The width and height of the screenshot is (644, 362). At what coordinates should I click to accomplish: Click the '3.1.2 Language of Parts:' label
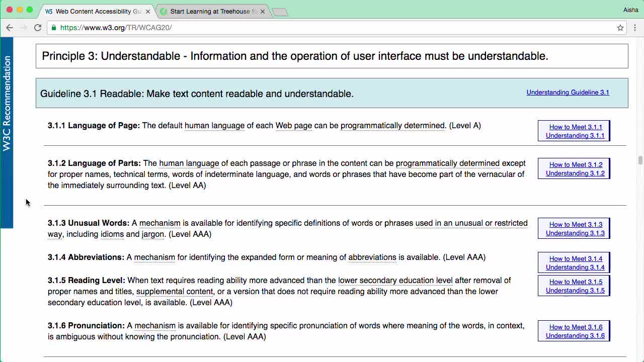click(x=94, y=163)
